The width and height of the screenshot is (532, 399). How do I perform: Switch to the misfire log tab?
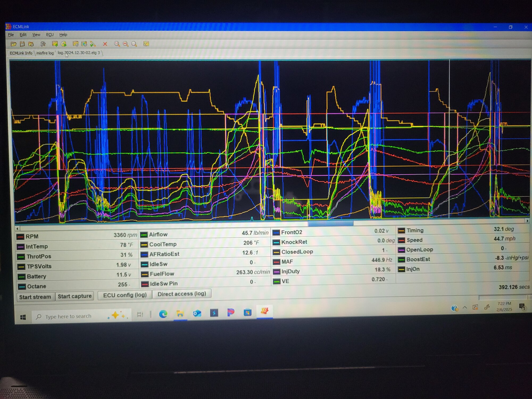tap(45, 53)
